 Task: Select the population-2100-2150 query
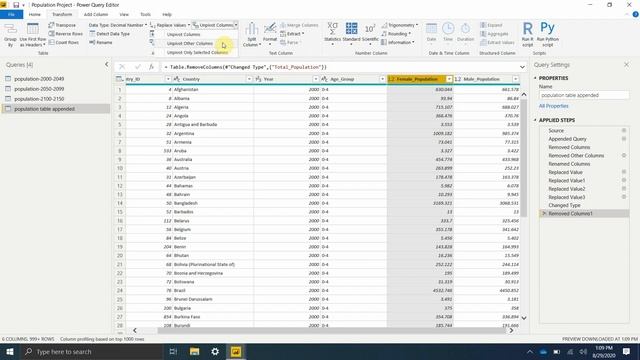[x=39, y=99]
